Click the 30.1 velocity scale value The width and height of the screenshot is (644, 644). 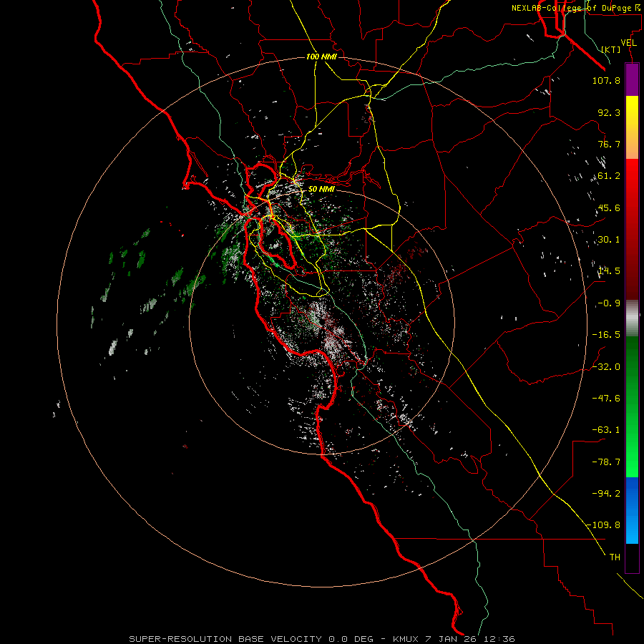[x=609, y=240]
